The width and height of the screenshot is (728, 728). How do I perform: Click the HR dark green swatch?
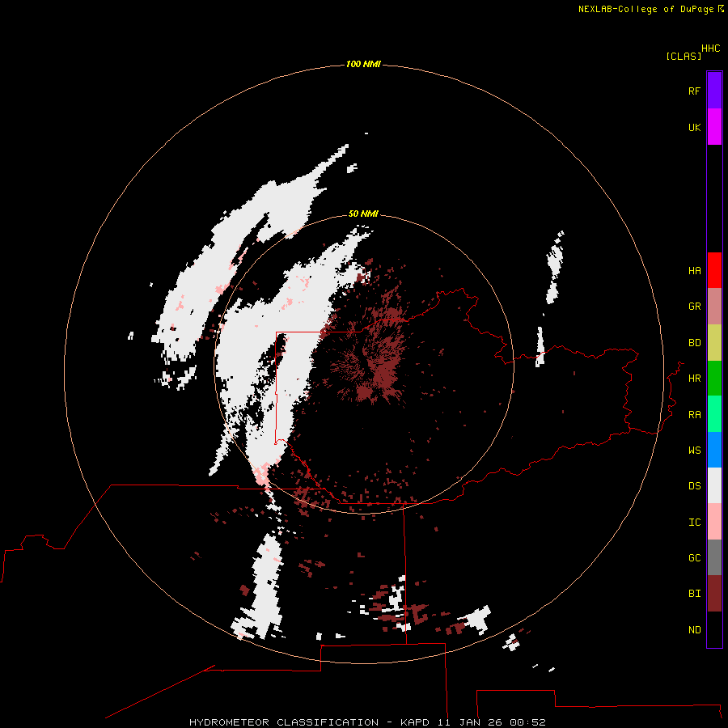[x=714, y=378]
